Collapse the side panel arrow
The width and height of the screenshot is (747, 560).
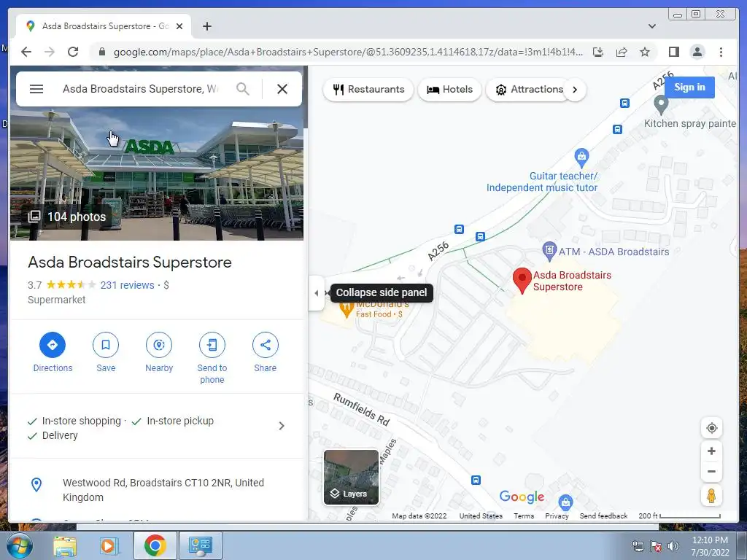point(317,293)
